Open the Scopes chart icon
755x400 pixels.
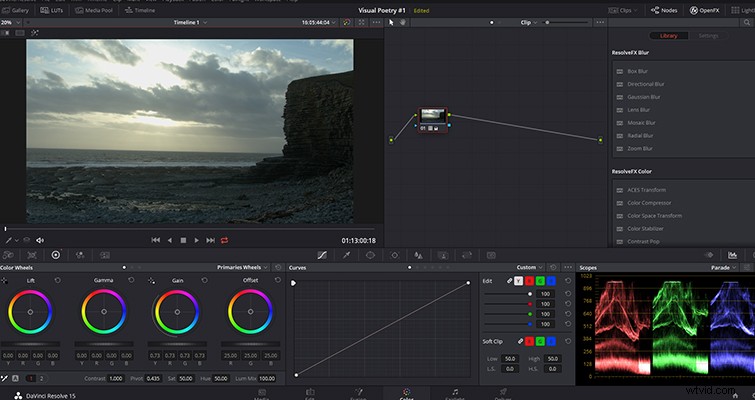click(732, 255)
